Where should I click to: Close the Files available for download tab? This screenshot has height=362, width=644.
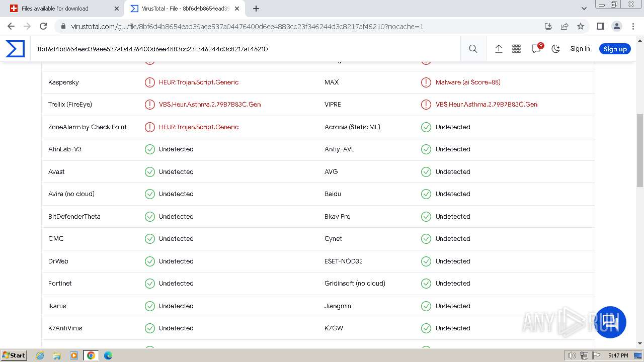click(117, 9)
